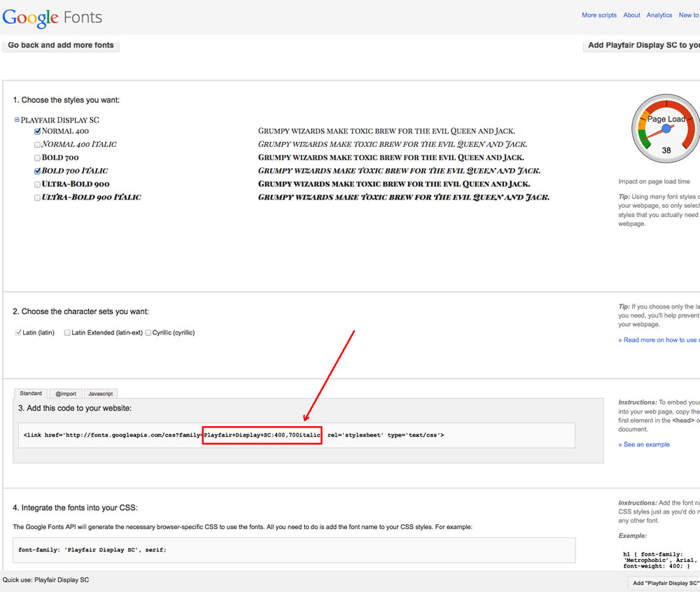Open the More scripts link

coord(598,15)
